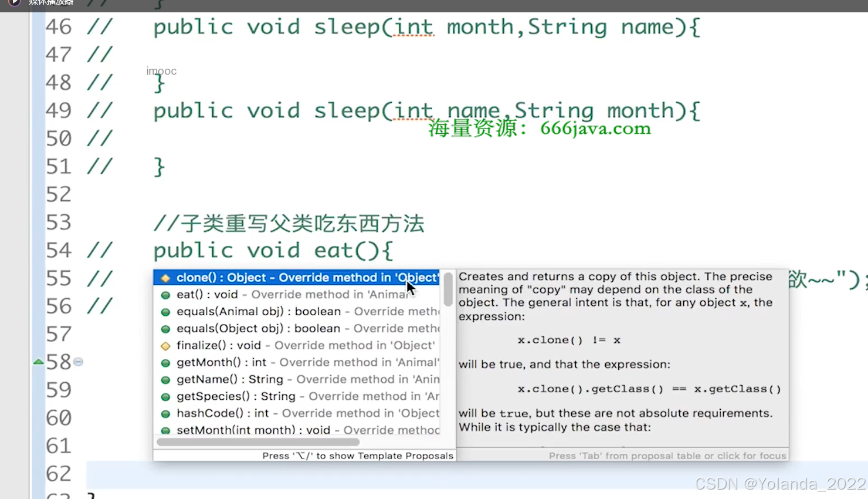
Task: Click line 46 sleep(int month,String name) code
Action: coord(427,27)
